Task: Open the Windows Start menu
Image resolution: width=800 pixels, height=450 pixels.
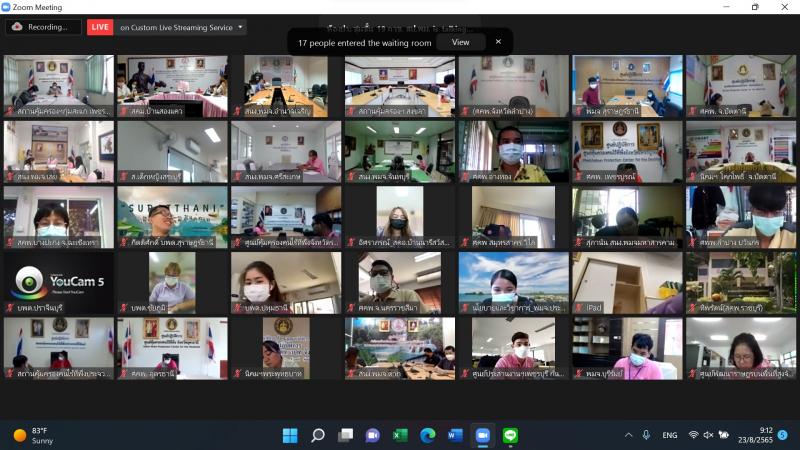Action: (290, 435)
